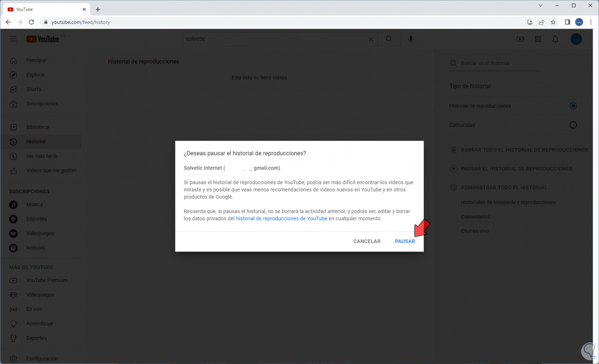Open the create video camera icon
Viewport: 599px width, 364px height.
click(x=521, y=39)
